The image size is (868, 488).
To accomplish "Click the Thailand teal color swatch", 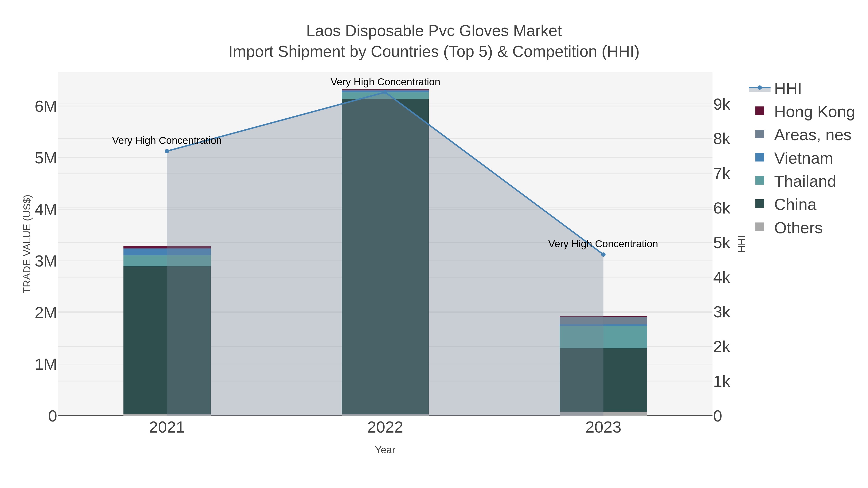I will pyautogui.click(x=760, y=180).
